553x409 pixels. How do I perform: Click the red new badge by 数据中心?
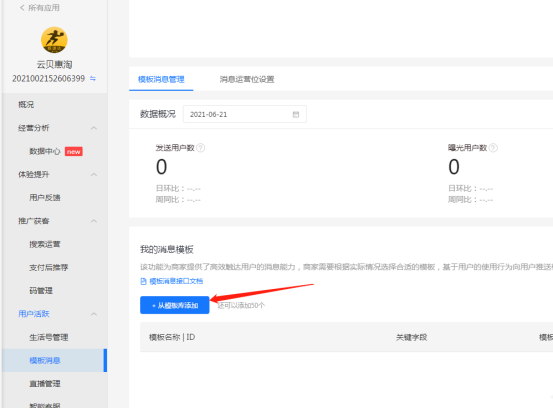tap(74, 152)
